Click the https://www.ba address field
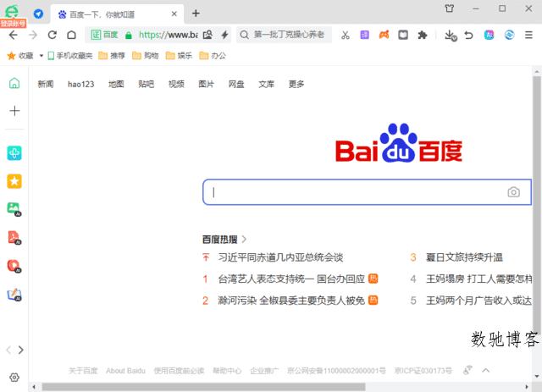The width and height of the screenshot is (542, 392). tap(169, 35)
